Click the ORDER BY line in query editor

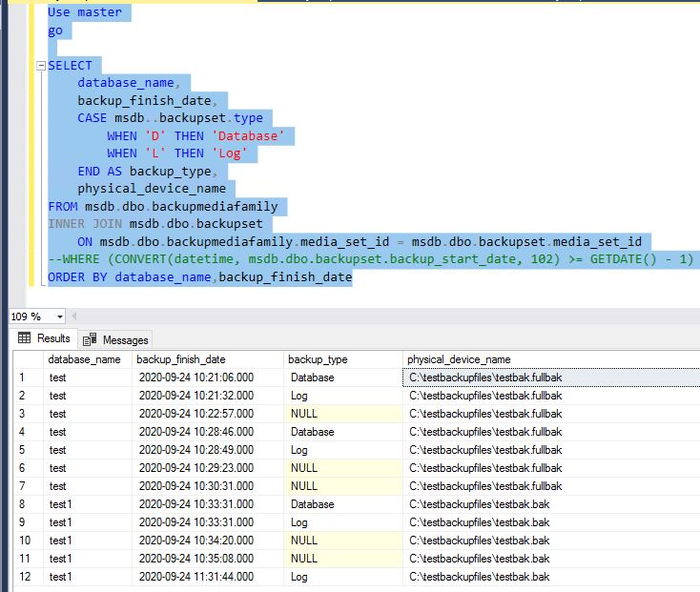pos(200,277)
